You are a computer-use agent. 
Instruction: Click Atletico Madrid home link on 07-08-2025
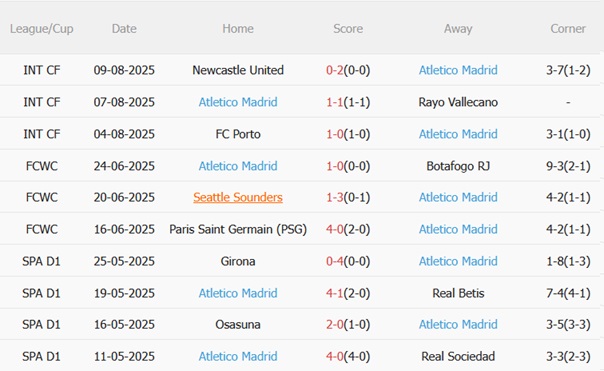point(238,102)
